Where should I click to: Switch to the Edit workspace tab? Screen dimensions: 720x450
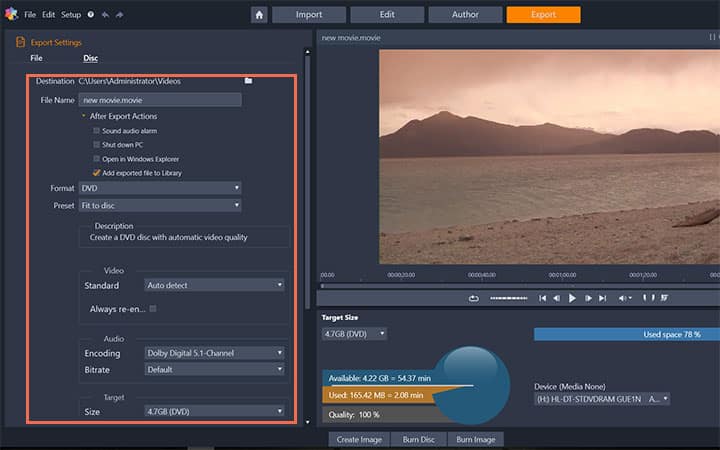(x=387, y=15)
